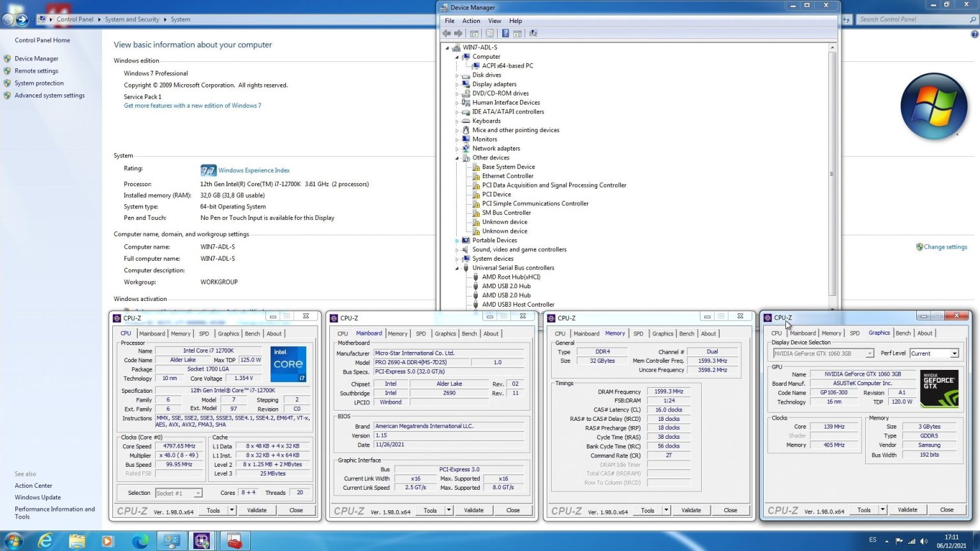Open Opera from the taskbar

pos(108,541)
